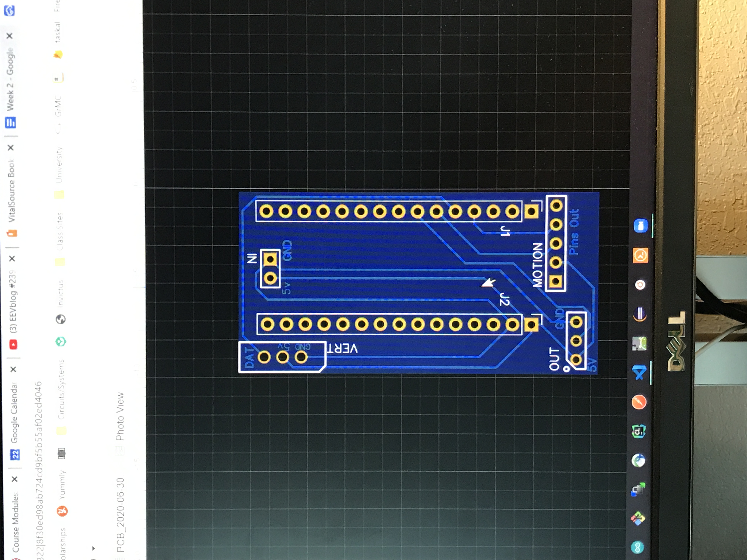Open the green-arrow app icon in the taskbar

pos(638,489)
